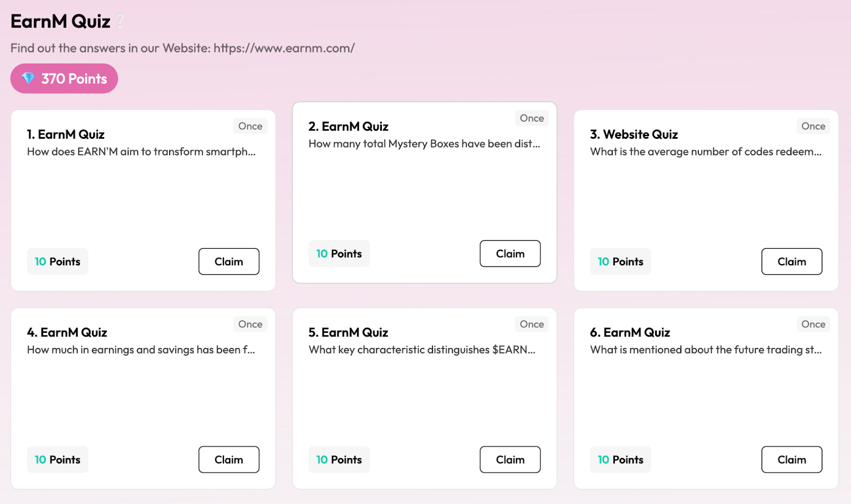Open the "1. EarnM Quiz" card title
Screen dimensions: 851x504
tap(66, 135)
